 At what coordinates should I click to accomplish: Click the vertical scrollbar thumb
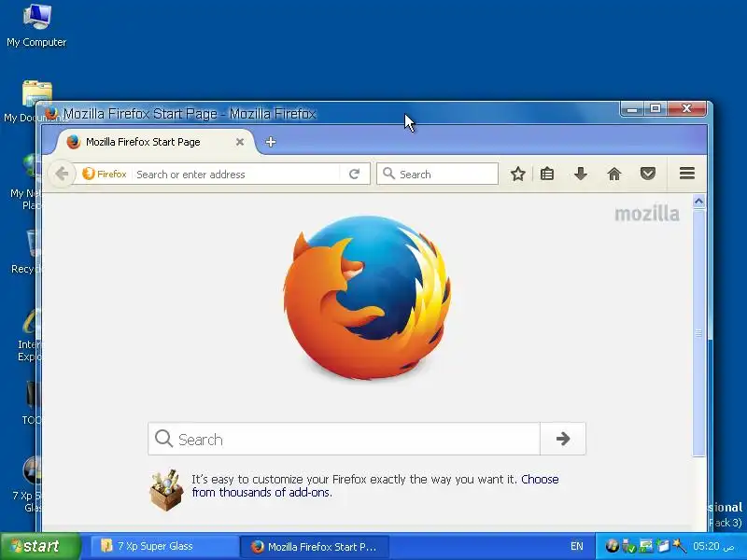(698, 333)
